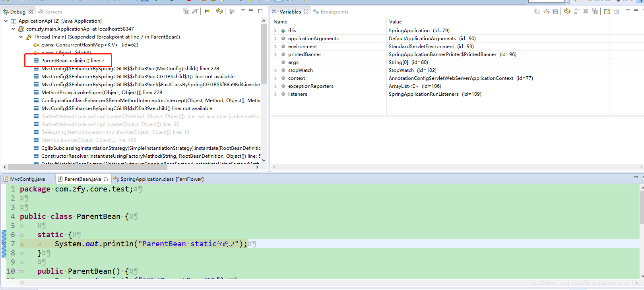Collapse com.zfy.main.ApplicationApi at localhost node
This screenshot has width=644, height=290.
tap(13, 29)
